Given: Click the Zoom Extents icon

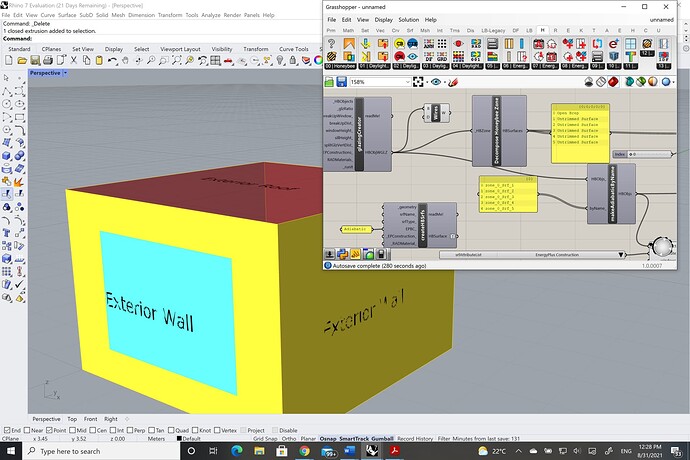Looking at the screenshot, I should [x=176, y=60].
